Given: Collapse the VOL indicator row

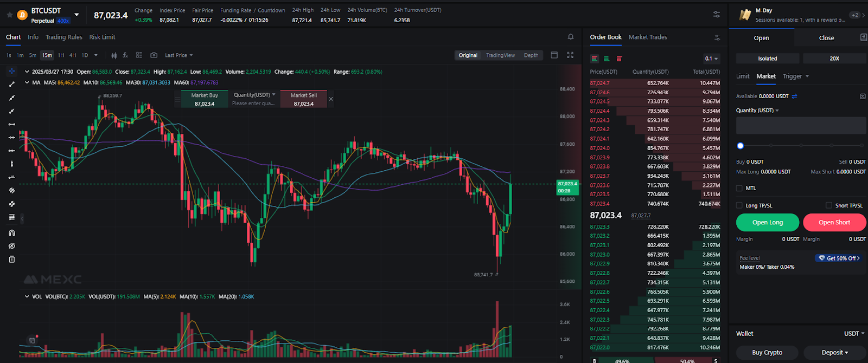Looking at the screenshot, I should 27,296.
